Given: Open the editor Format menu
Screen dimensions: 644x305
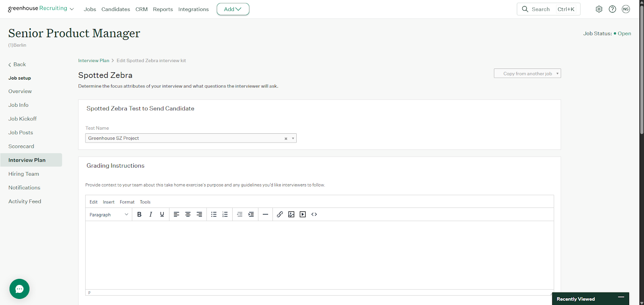Looking at the screenshot, I should click(127, 202).
